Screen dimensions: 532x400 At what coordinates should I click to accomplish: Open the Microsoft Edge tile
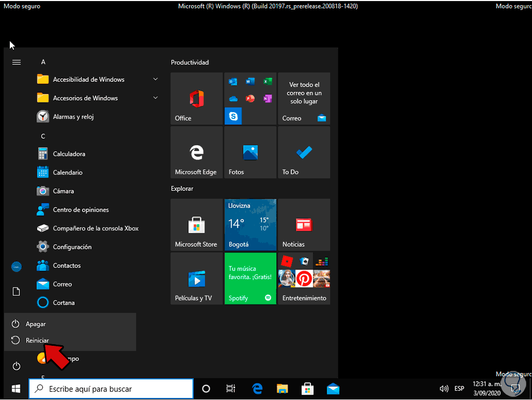pos(197,152)
